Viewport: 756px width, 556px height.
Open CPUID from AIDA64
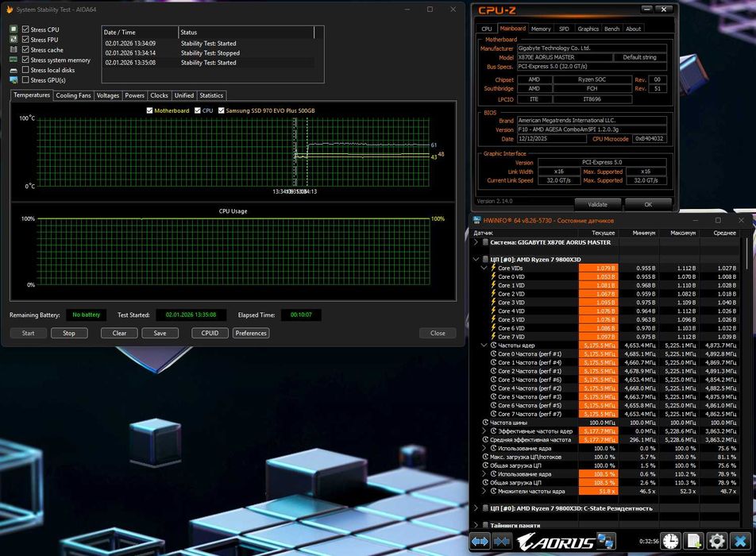(x=210, y=334)
